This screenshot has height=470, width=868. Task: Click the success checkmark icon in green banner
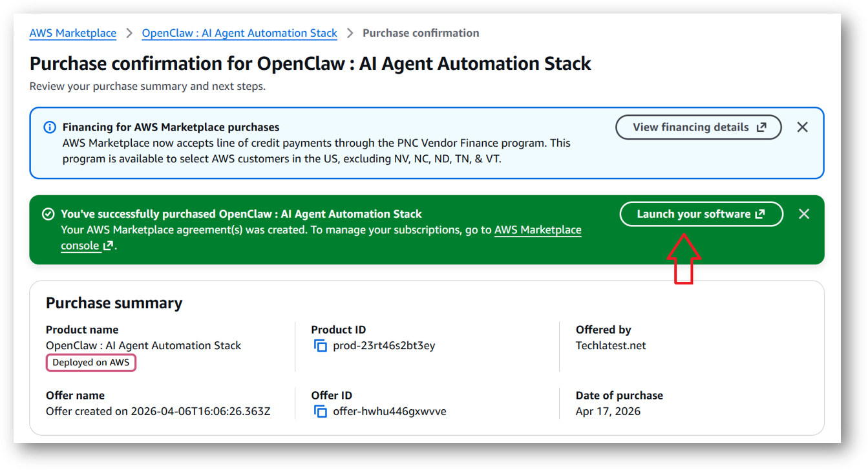click(x=48, y=214)
